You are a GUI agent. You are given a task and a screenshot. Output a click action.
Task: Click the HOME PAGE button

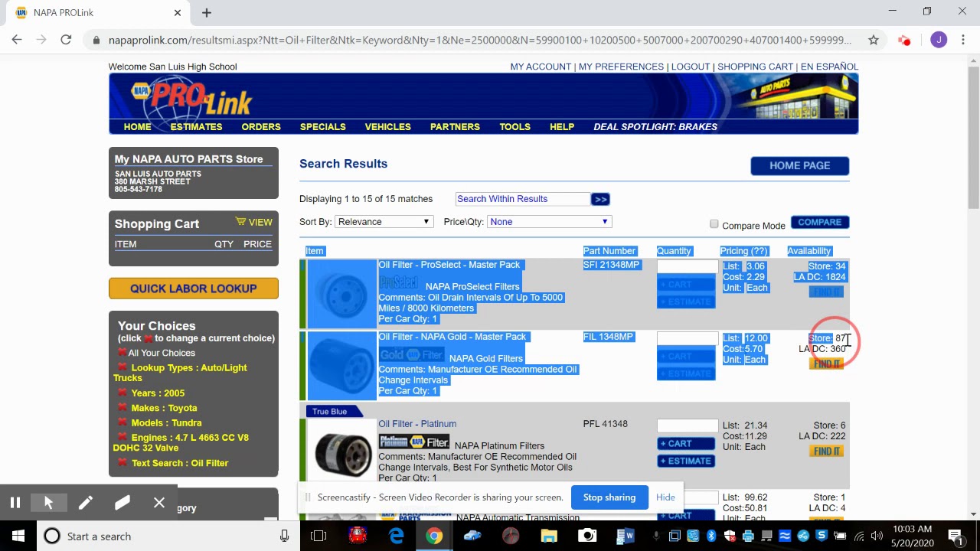[x=799, y=165]
